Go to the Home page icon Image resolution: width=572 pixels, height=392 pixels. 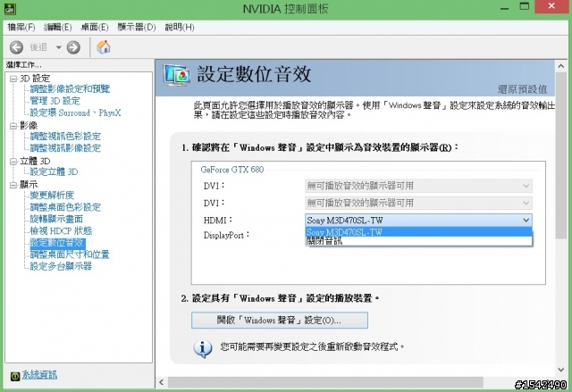[104, 47]
